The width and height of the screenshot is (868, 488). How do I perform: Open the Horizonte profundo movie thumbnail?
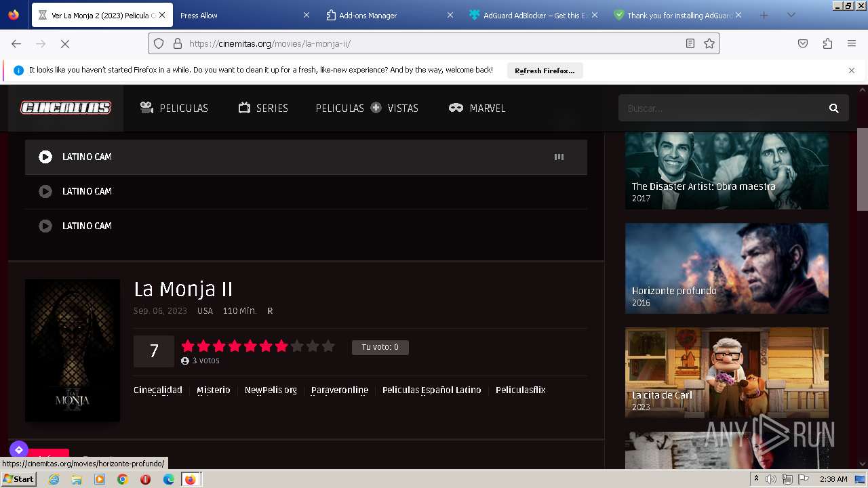727,268
